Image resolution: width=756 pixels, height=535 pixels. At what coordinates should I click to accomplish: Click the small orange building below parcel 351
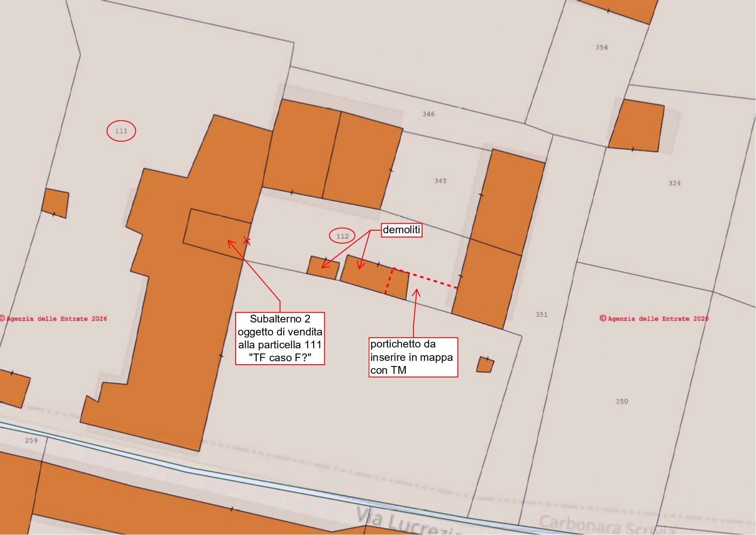tap(485, 365)
